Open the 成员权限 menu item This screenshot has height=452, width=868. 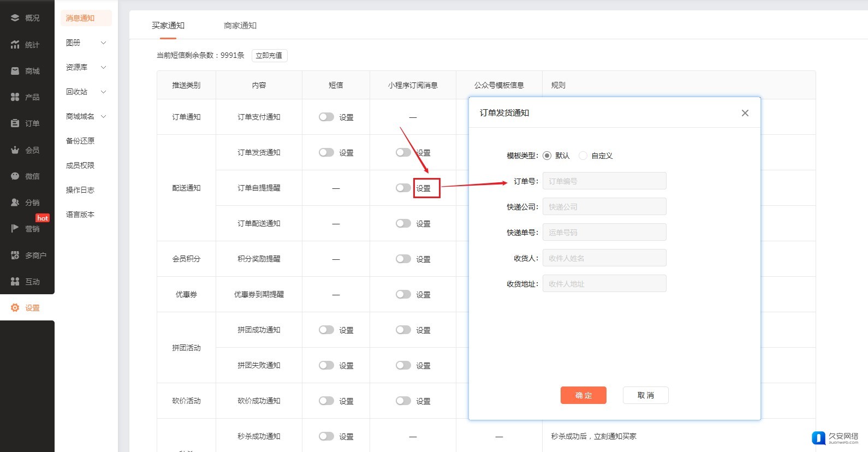click(80, 165)
